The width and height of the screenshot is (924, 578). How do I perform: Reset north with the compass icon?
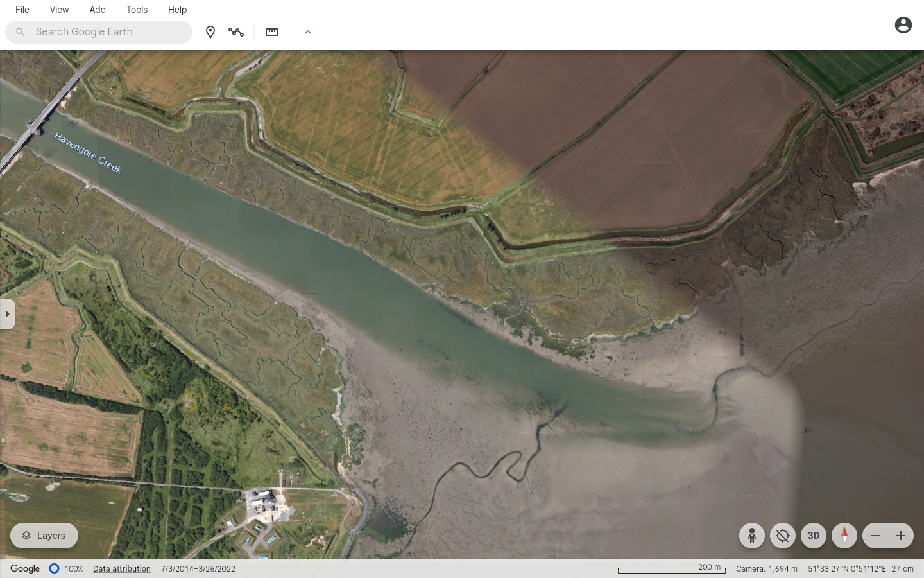844,536
